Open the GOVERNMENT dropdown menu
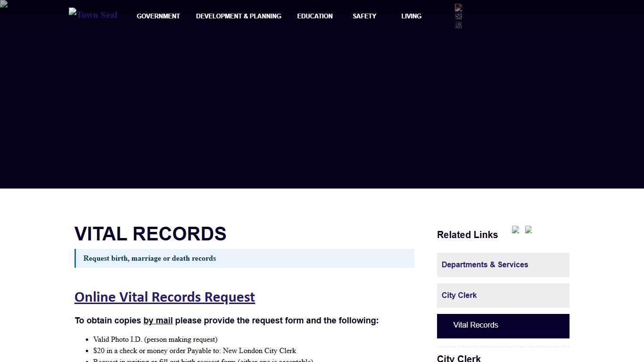644x362 pixels. (158, 16)
